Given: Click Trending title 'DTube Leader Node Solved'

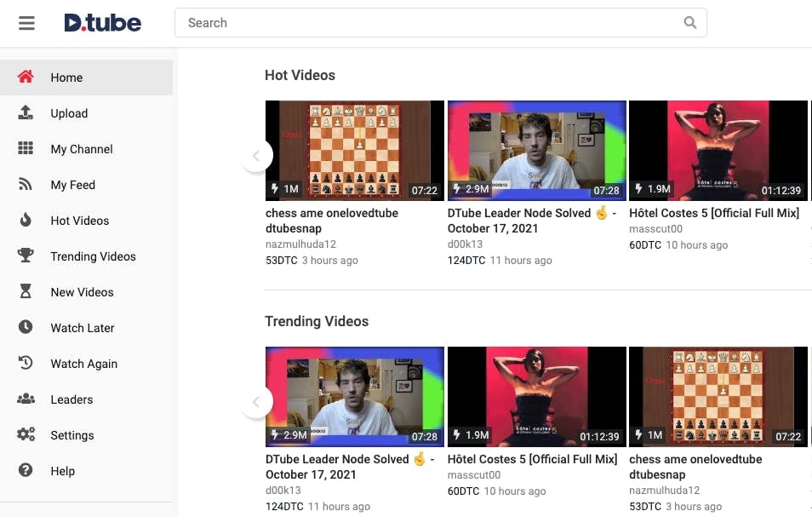Looking at the screenshot, I should 337,459.
